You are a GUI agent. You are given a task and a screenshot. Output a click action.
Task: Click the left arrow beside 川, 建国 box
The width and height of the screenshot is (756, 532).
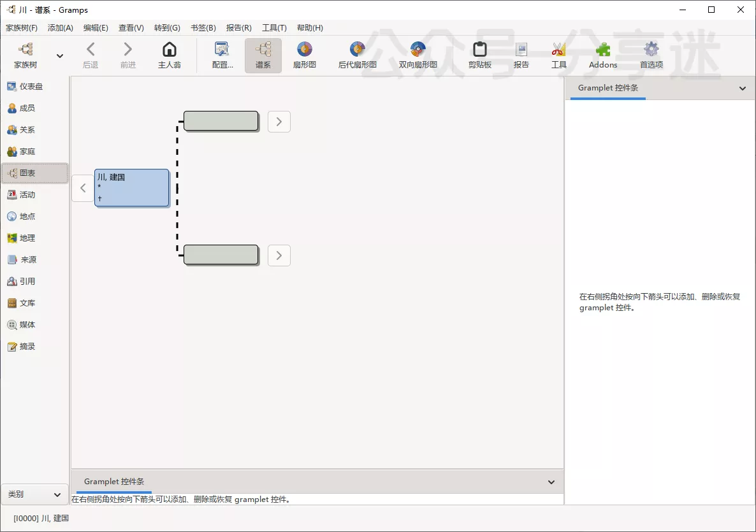coord(83,189)
